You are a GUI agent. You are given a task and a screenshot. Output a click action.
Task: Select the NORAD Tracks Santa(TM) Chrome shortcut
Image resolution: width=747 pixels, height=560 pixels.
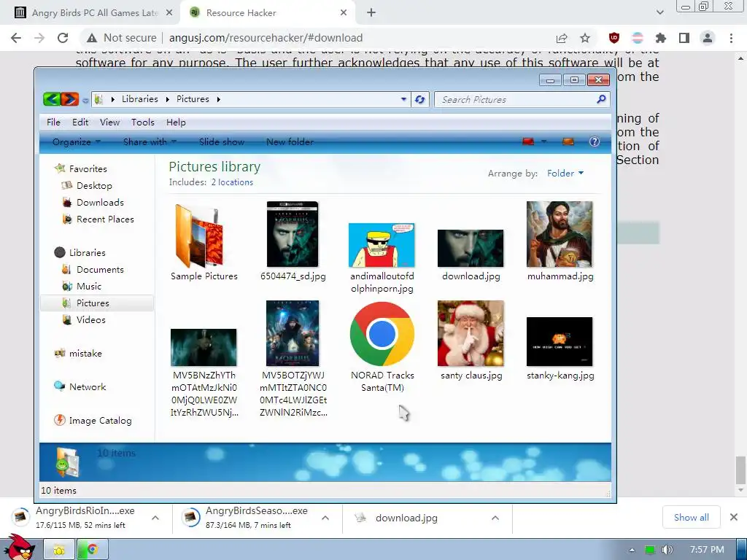tap(382, 346)
